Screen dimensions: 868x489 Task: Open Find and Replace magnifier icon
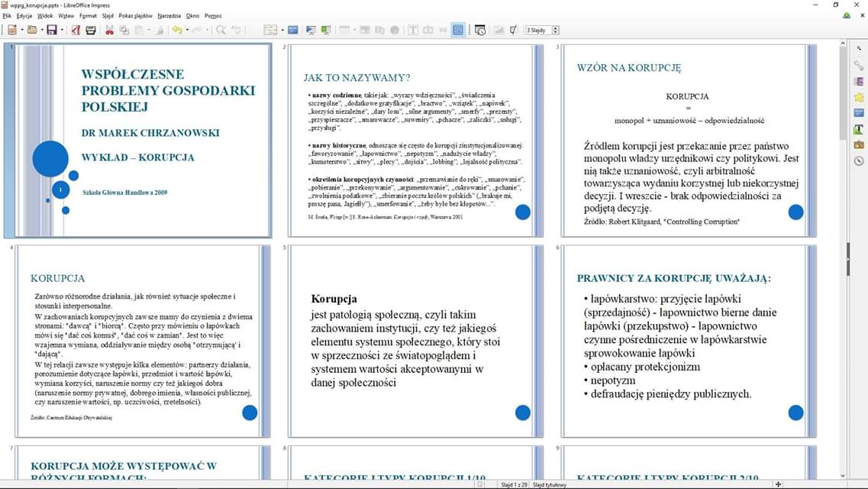(221, 30)
